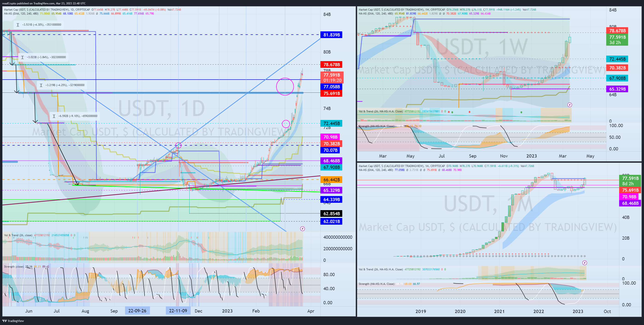Click the 77.058B blue price label
The image size is (644, 325).
(x=331, y=87)
